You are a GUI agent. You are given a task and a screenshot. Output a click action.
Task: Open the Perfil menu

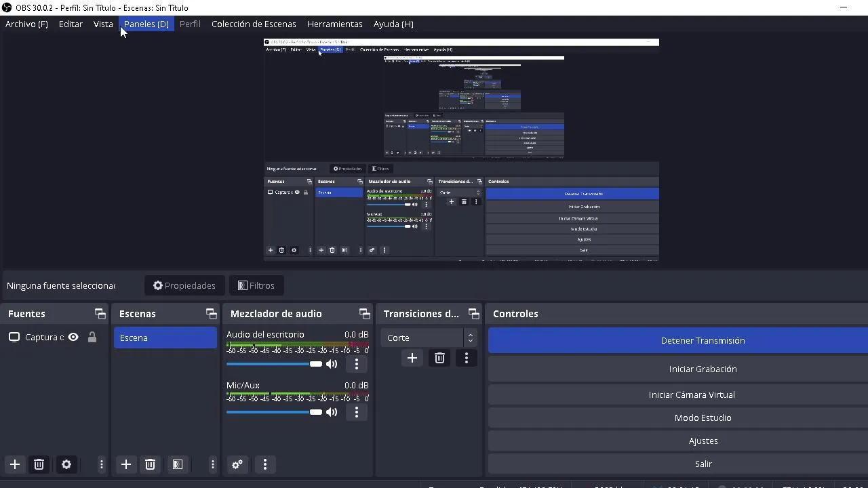click(190, 24)
